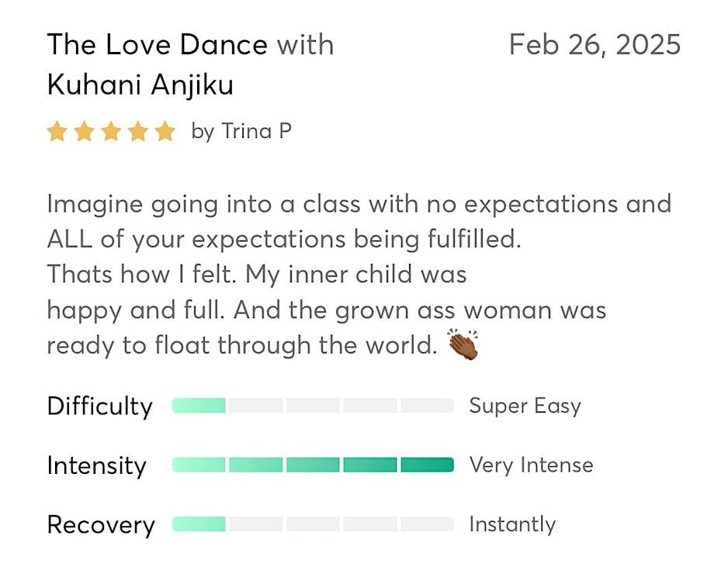Click the clapping hands emoji
This screenshot has width=728, height=574.
(463, 344)
